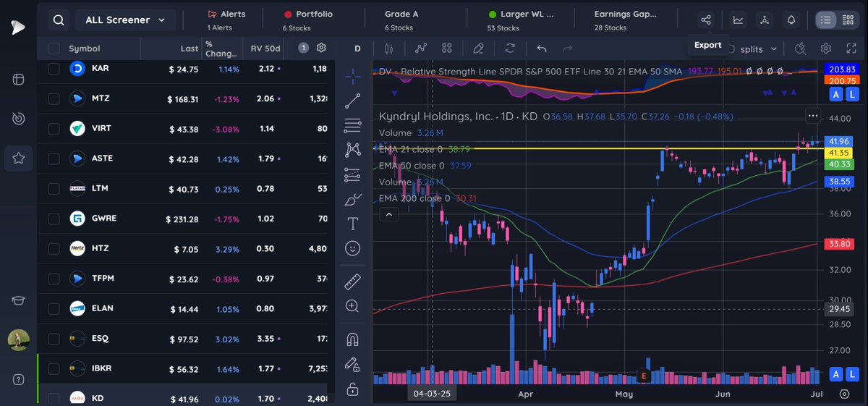Open the Alerts tab

click(x=226, y=20)
